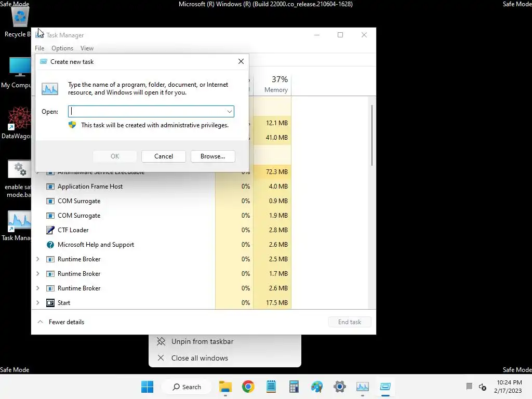Click the Start process icon in list
532x399 pixels.
coord(50,303)
